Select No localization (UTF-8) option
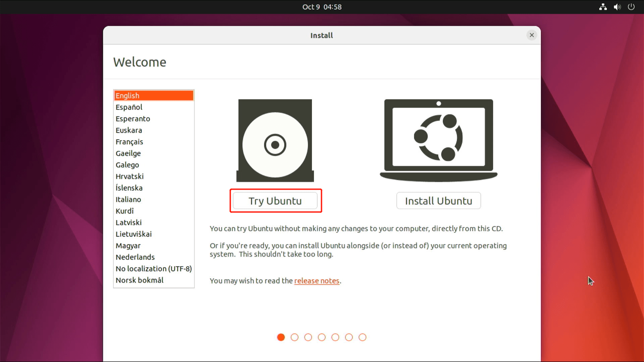The height and width of the screenshot is (362, 644). (153, 268)
